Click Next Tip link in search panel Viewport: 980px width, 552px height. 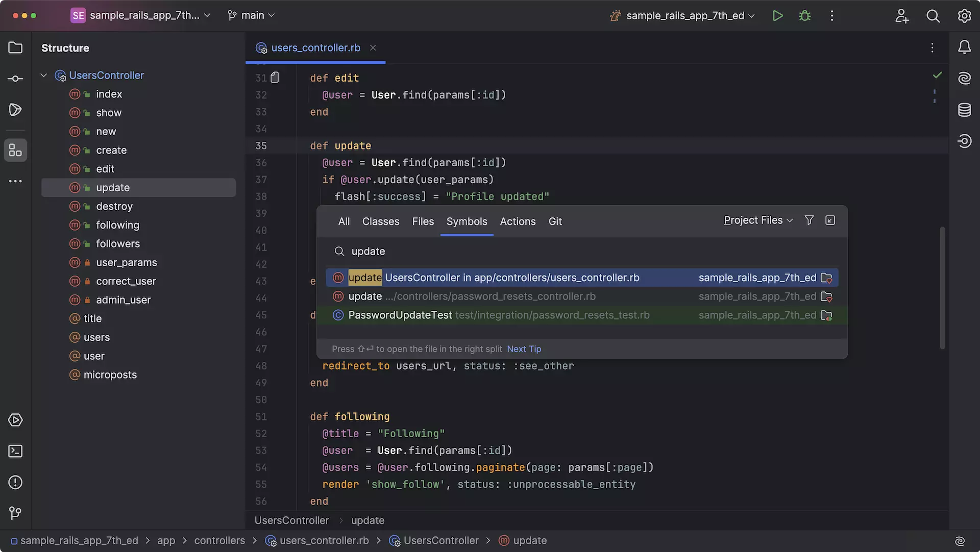[x=524, y=348]
